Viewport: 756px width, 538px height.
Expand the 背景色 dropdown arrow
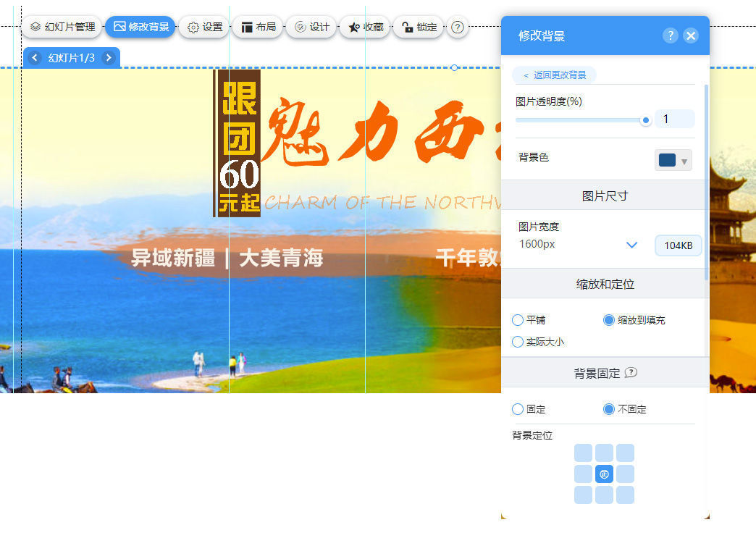[684, 161]
